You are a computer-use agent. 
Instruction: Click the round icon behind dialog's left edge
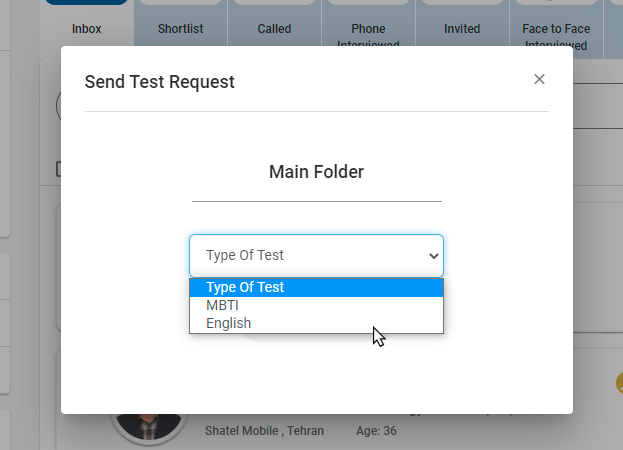(x=58, y=106)
